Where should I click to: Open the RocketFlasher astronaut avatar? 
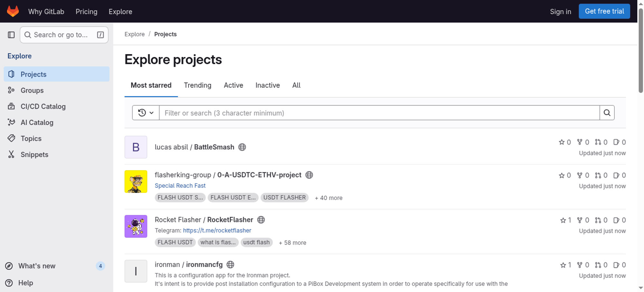(x=136, y=226)
